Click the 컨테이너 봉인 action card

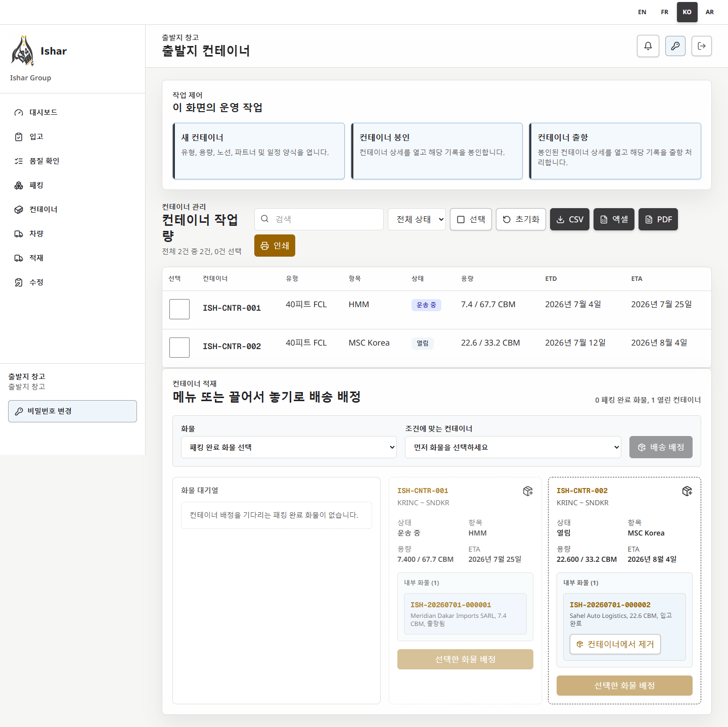coord(437,151)
